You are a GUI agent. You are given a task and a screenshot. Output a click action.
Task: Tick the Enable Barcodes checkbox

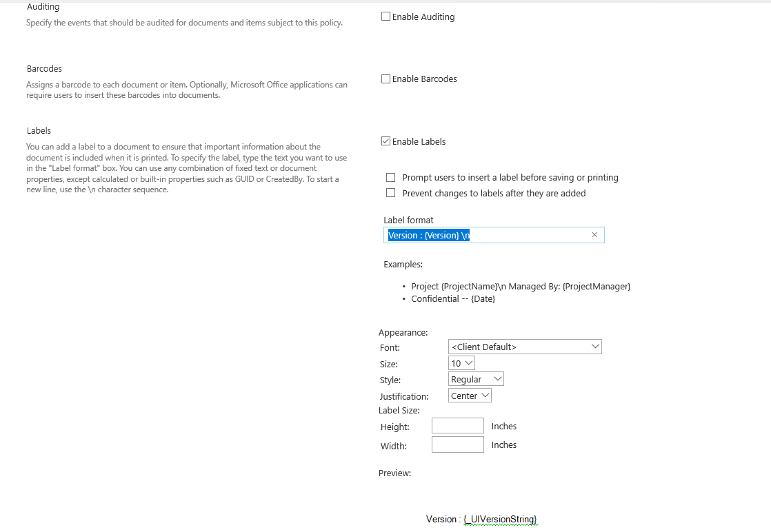386,79
